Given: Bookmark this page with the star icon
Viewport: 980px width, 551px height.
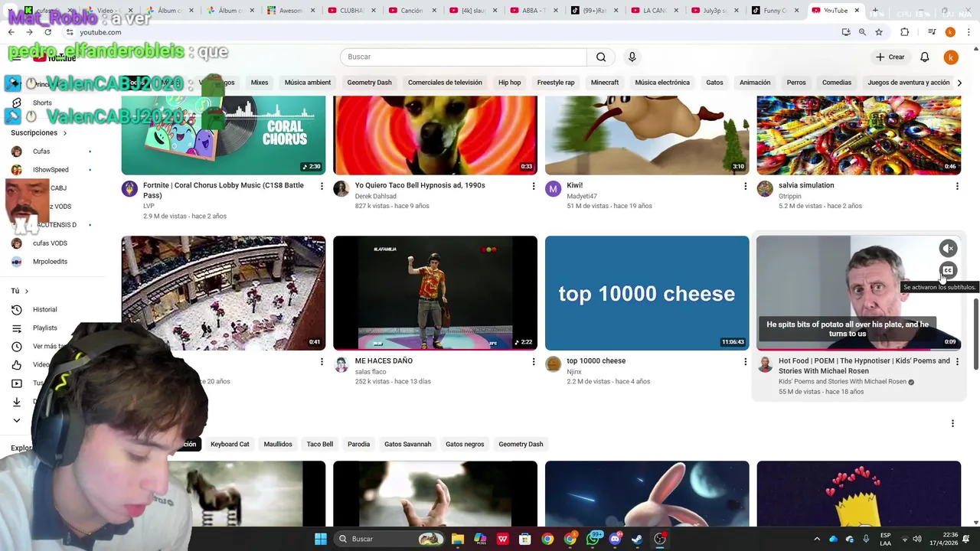Looking at the screenshot, I should (x=879, y=32).
